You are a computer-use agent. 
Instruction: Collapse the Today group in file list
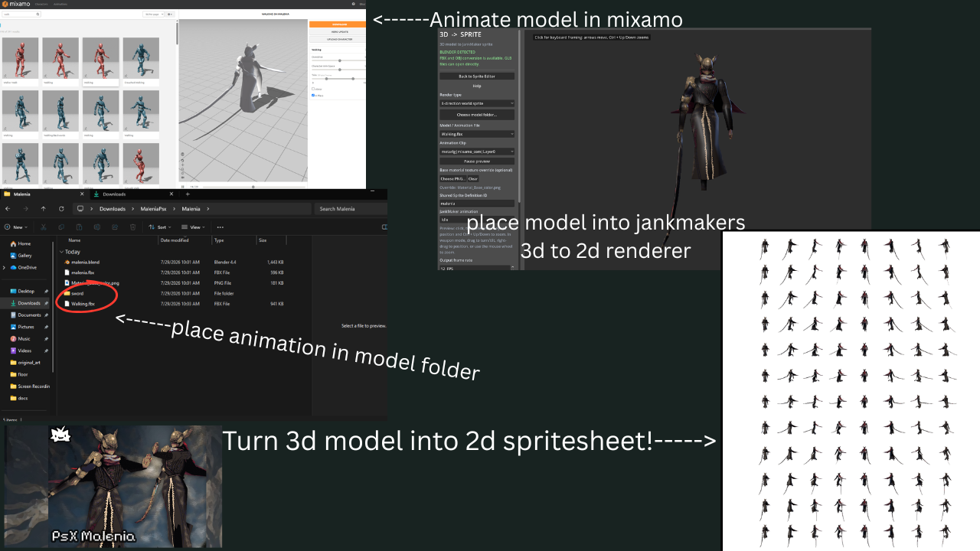tap(61, 251)
